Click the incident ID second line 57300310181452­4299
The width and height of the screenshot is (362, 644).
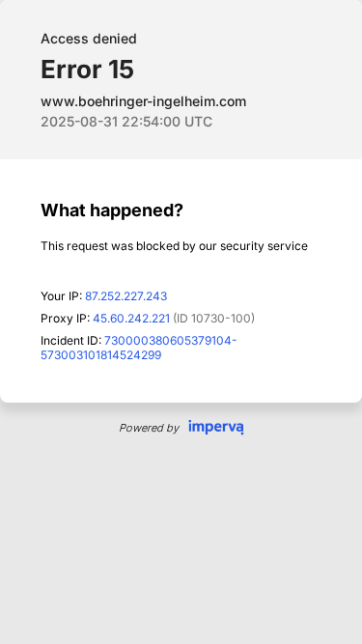click(x=101, y=355)
